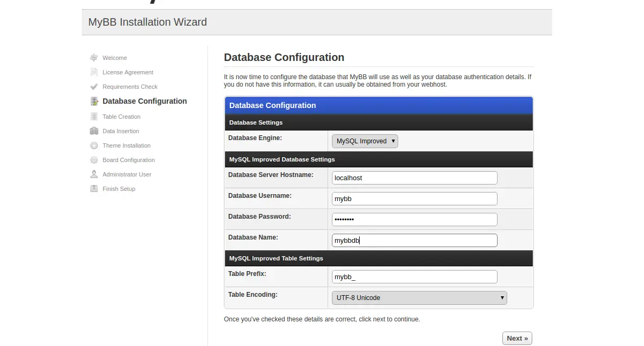Screen dimensions: 644x346
Task: Click the "MySQL Improved Table Settings" header
Action: click(x=379, y=258)
